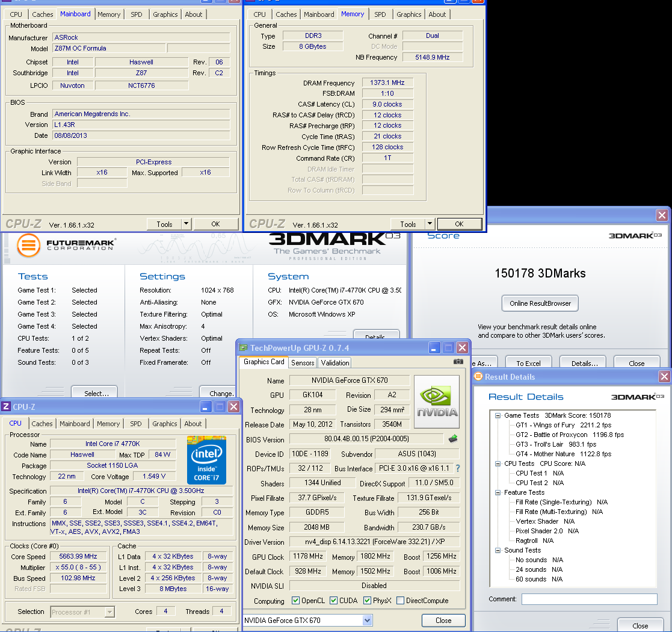672x632 pixels.
Task: Click Core Speed value 5663.99 MHz
Action: pos(78,556)
